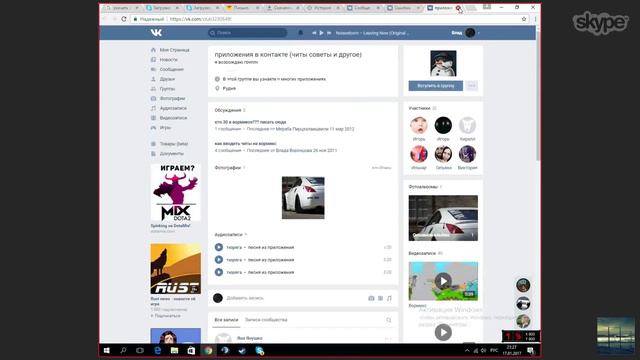This screenshot has height=360, width=640.
Task: Play the track in header player
Action: pyautogui.click(x=321, y=33)
